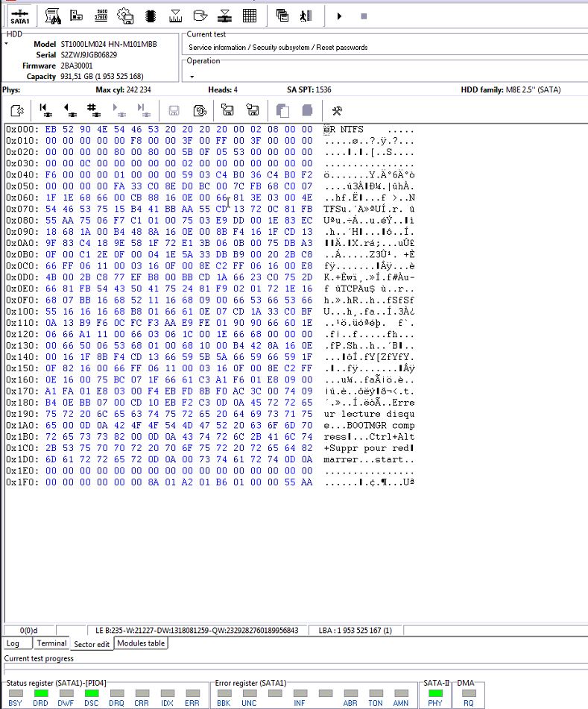Click the disk drive toolbar icon
The height and width of the screenshot is (709, 588).
200,16
